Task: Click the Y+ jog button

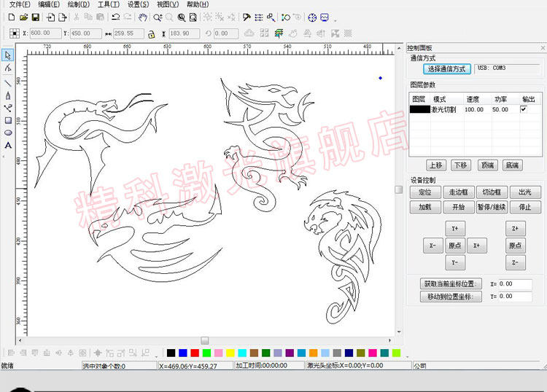Action: point(455,229)
